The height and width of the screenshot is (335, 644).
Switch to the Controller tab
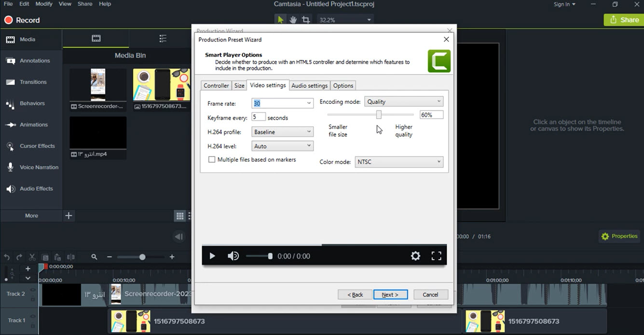point(216,85)
